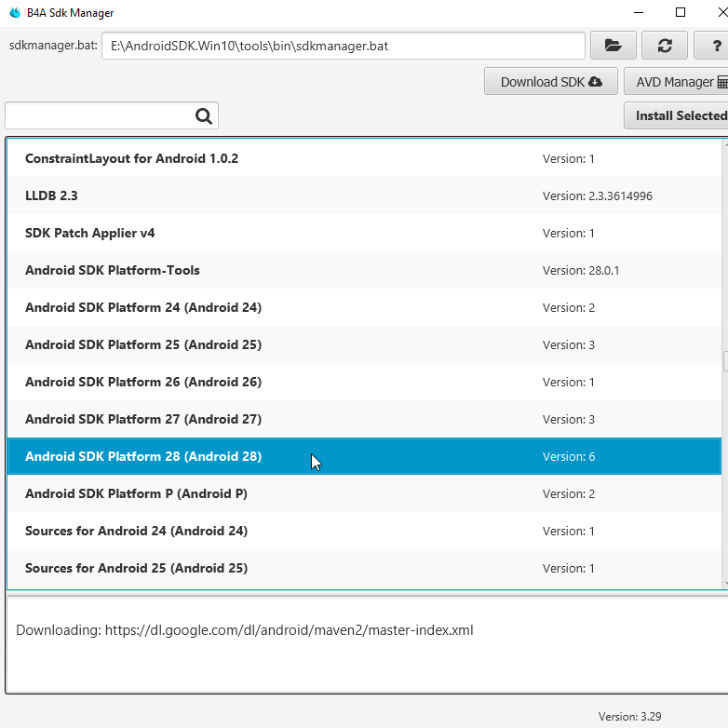
Task: Select the LLDB 2.3 package
Action: pyautogui.click(x=58, y=195)
